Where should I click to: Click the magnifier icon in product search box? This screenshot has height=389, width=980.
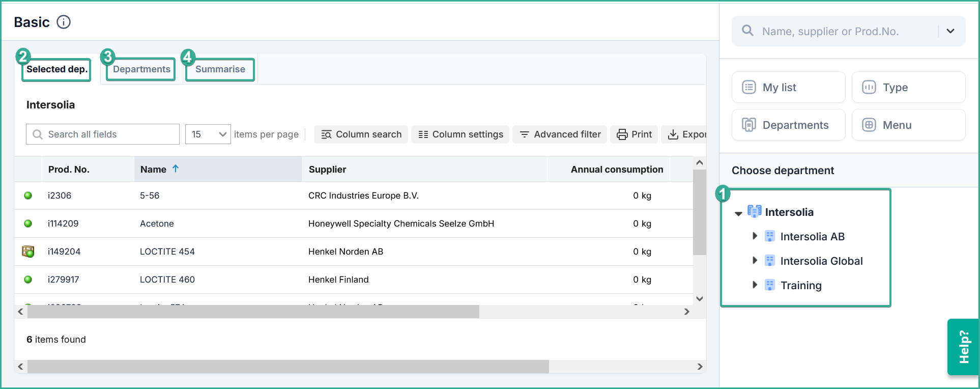(747, 31)
